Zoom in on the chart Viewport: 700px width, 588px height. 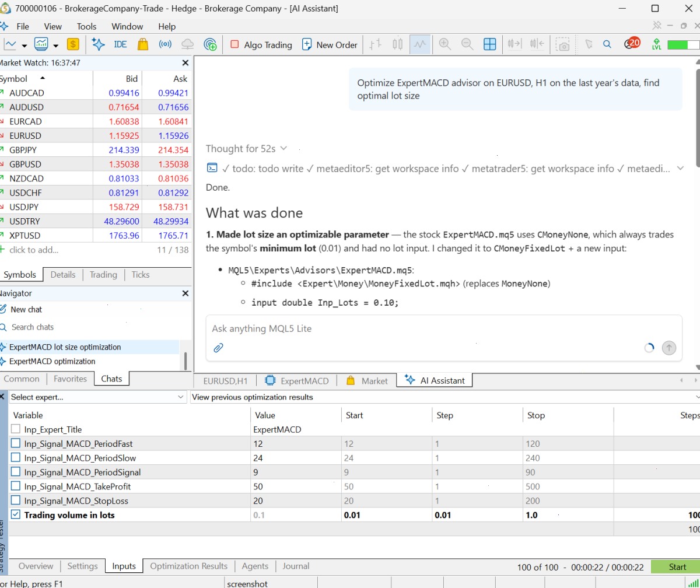[445, 44]
